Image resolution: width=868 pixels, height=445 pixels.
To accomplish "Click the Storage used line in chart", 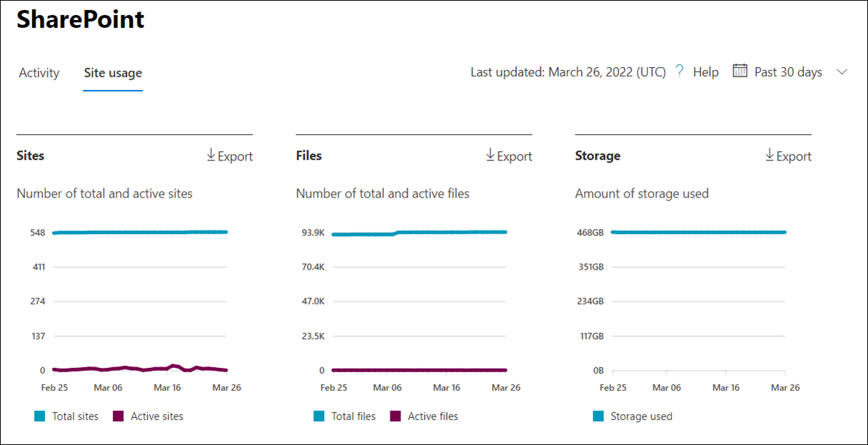I will (698, 232).
